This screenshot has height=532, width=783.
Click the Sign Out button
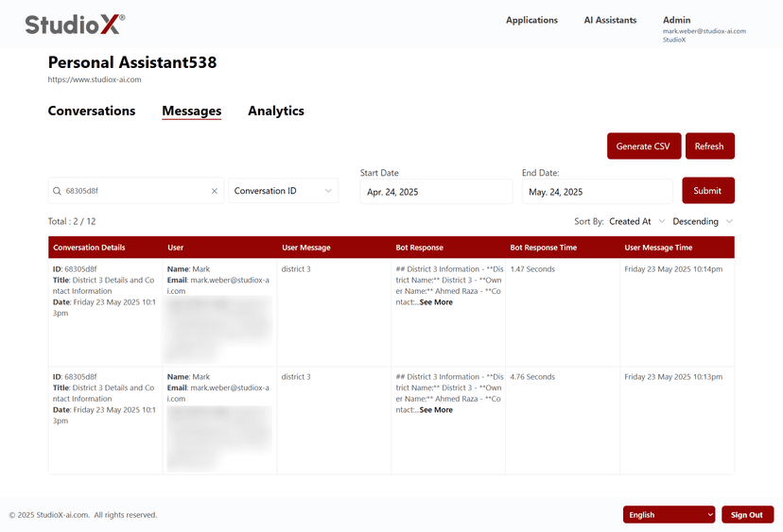tap(747, 515)
